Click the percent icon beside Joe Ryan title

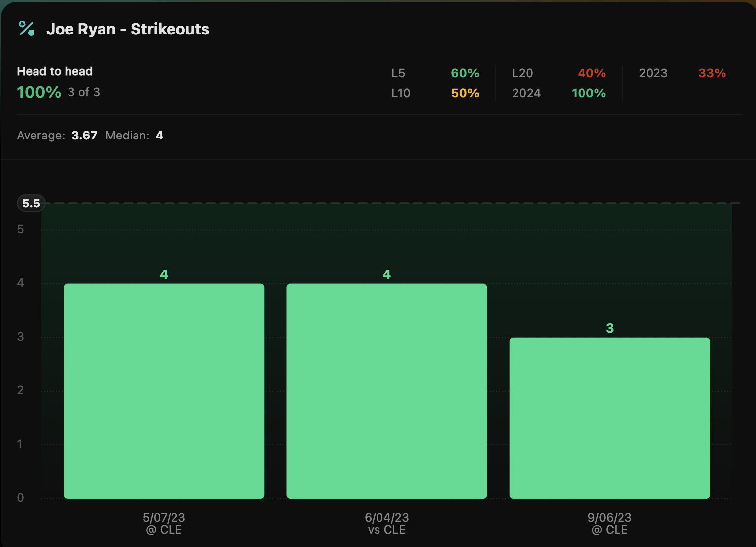point(26,29)
